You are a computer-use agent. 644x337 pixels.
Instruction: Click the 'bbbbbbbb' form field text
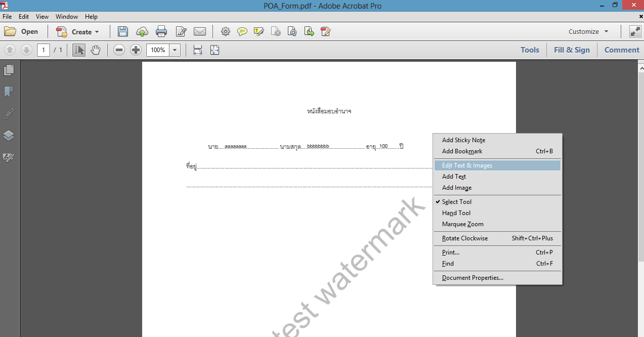318,146
